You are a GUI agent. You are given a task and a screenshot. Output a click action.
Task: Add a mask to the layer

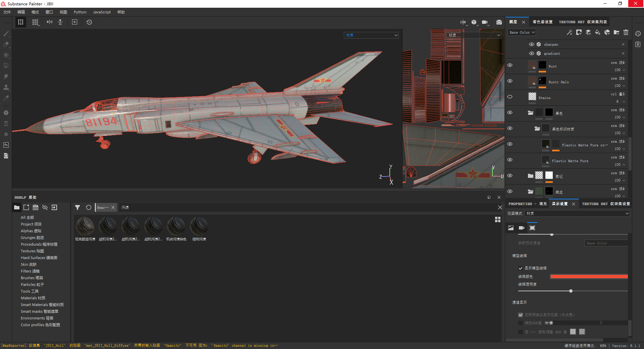(579, 33)
